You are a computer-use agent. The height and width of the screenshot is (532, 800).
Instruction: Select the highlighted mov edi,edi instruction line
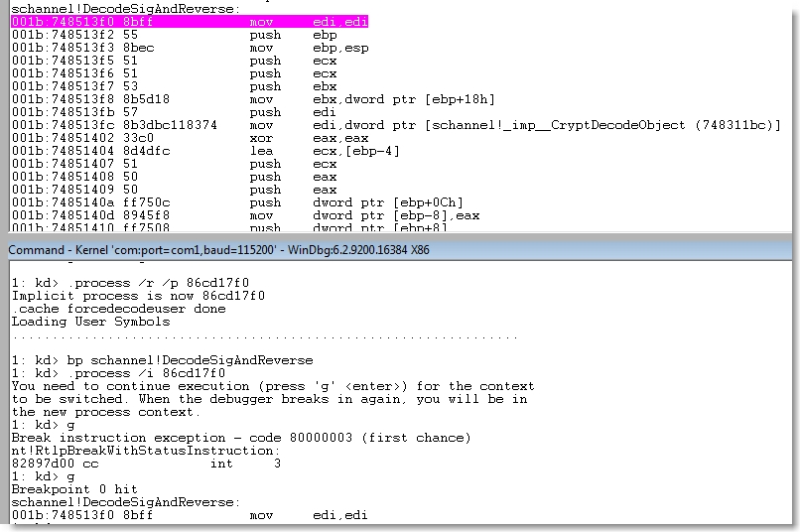189,21
